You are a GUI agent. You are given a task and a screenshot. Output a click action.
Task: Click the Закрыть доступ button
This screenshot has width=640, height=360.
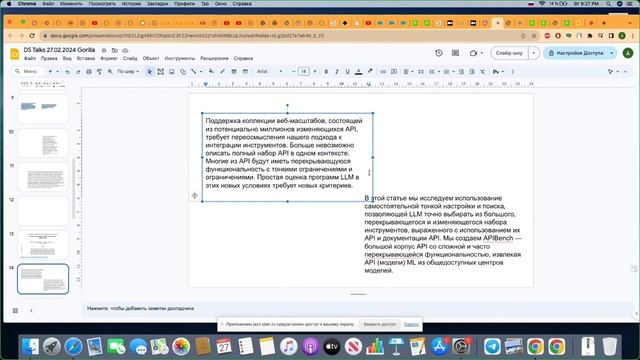(380, 324)
